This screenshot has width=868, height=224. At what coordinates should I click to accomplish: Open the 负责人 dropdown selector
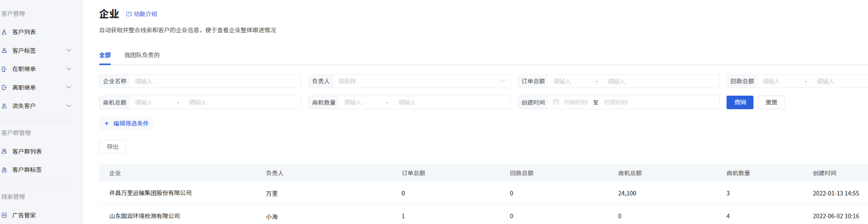(421, 81)
